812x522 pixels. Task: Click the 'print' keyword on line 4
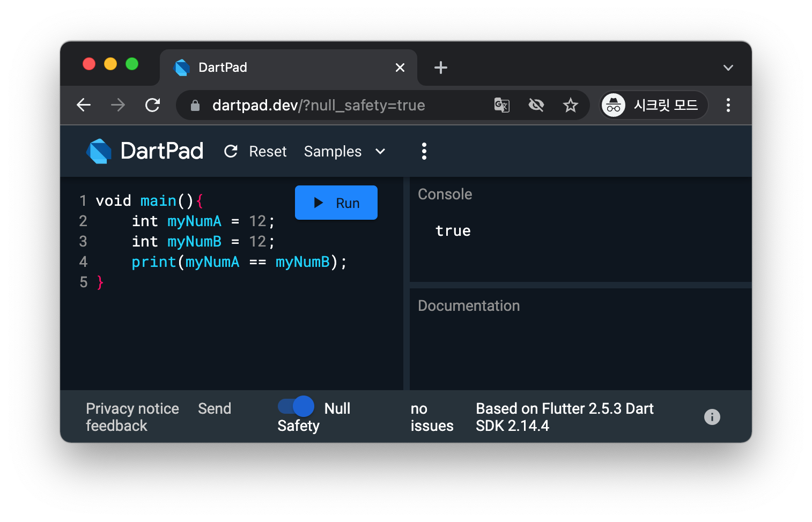154,262
